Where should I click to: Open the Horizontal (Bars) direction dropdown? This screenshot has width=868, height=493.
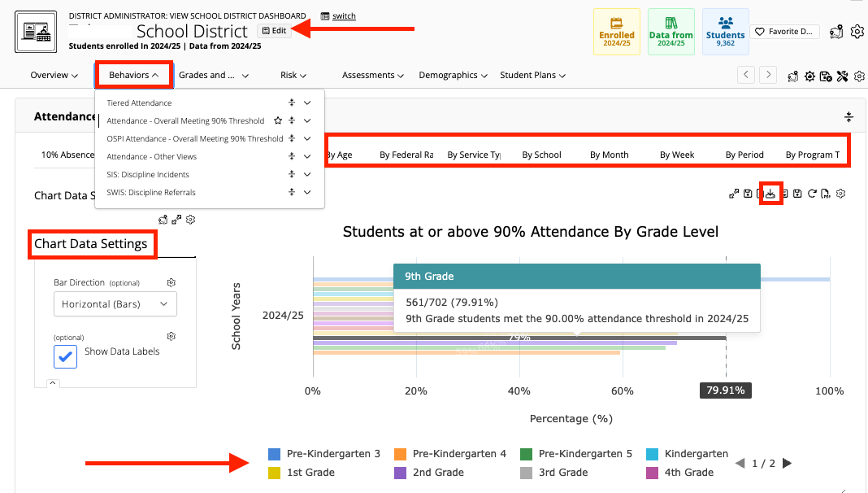115,303
